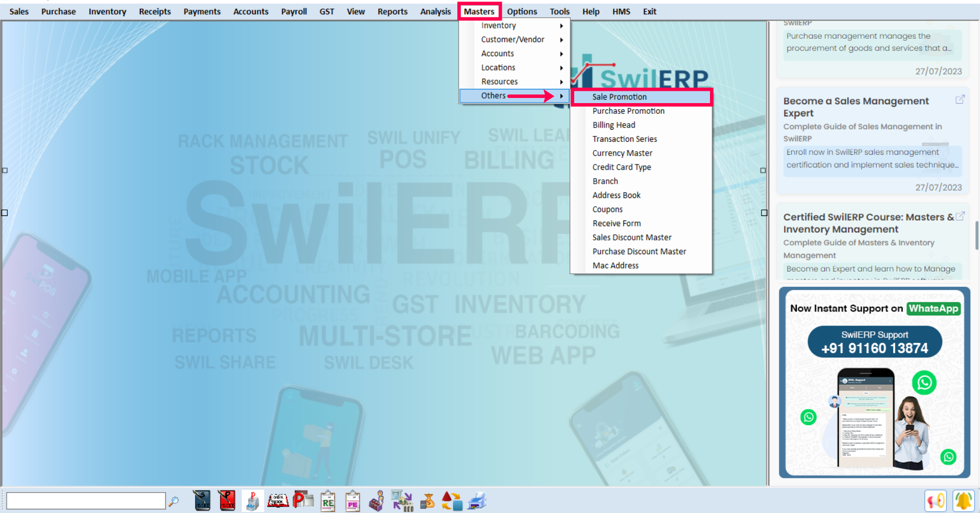Click inside the bottom search input field
The width and height of the screenshot is (980, 513).
pyautogui.click(x=86, y=501)
